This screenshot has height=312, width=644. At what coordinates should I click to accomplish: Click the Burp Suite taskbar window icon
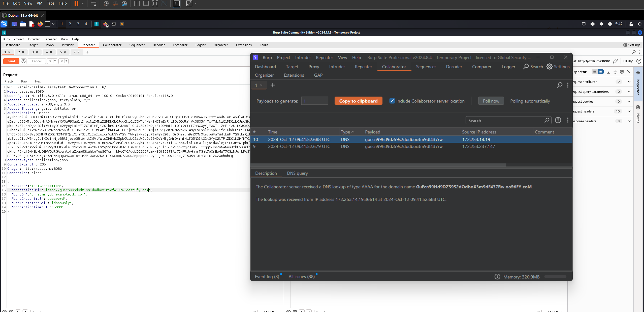pos(96,24)
